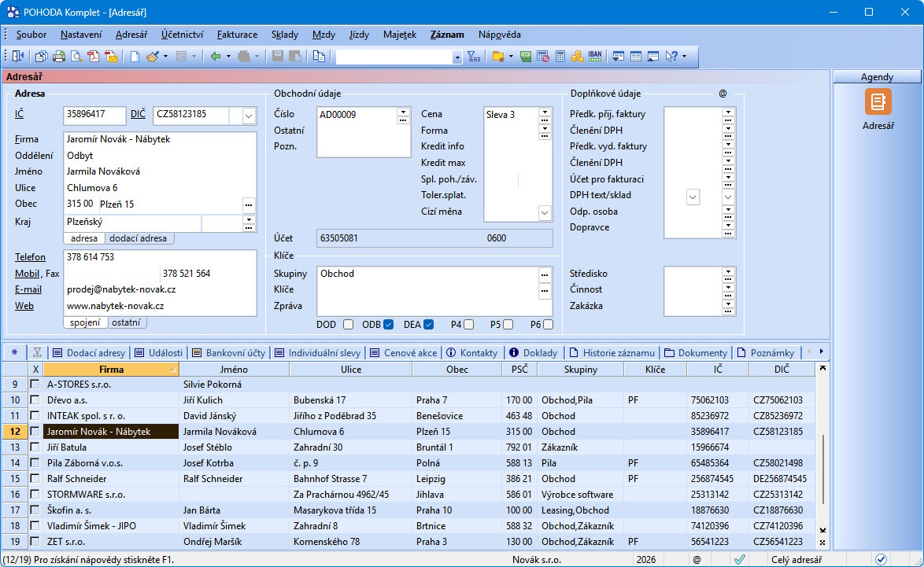Open the toolbar search combo box dropdown
The width and height of the screenshot is (924, 567).
(x=457, y=57)
